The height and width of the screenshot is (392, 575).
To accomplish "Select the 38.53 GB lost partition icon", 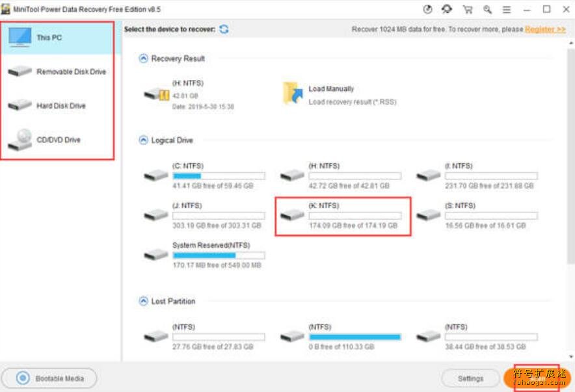I will pos(429,336).
